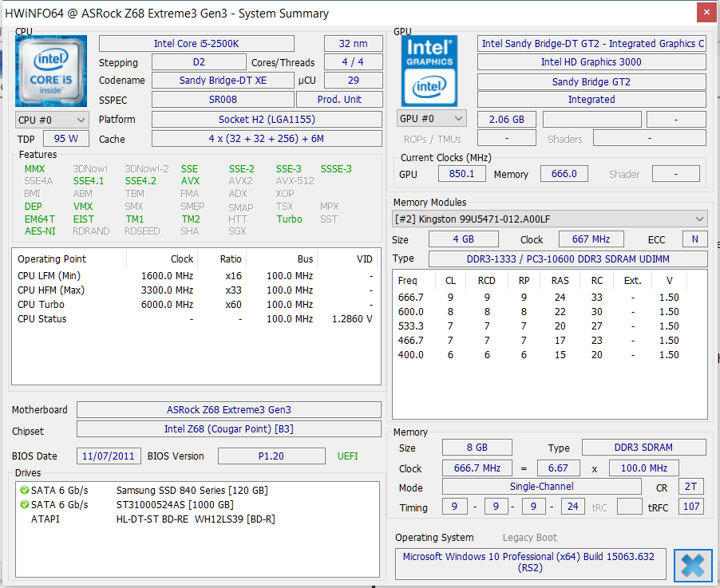Screen dimensions: 720x588
Task: Click the Intel Sandy Bridge-DT GT2 GPU name field
Action: click(x=591, y=44)
